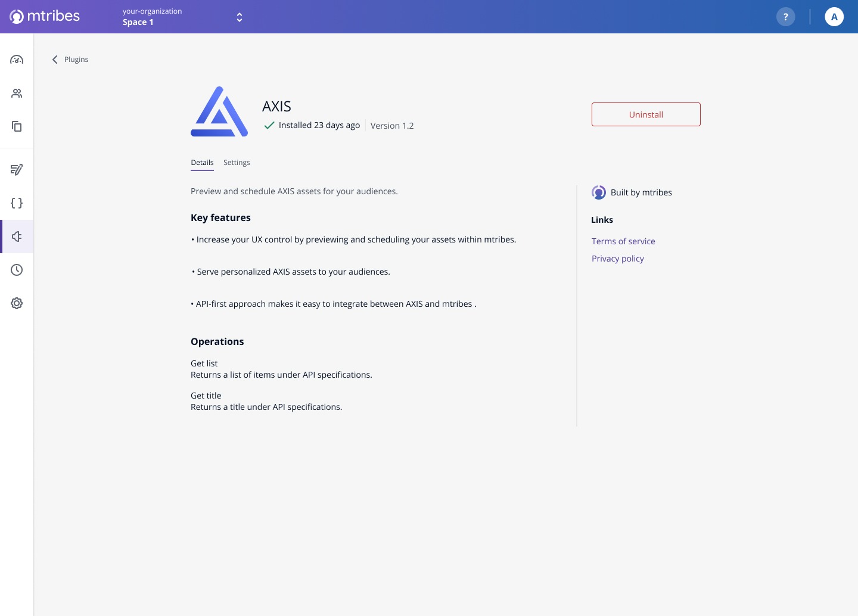Open the audiences people icon in sidebar
The height and width of the screenshot is (616, 858).
pyautogui.click(x=17, y=93)
